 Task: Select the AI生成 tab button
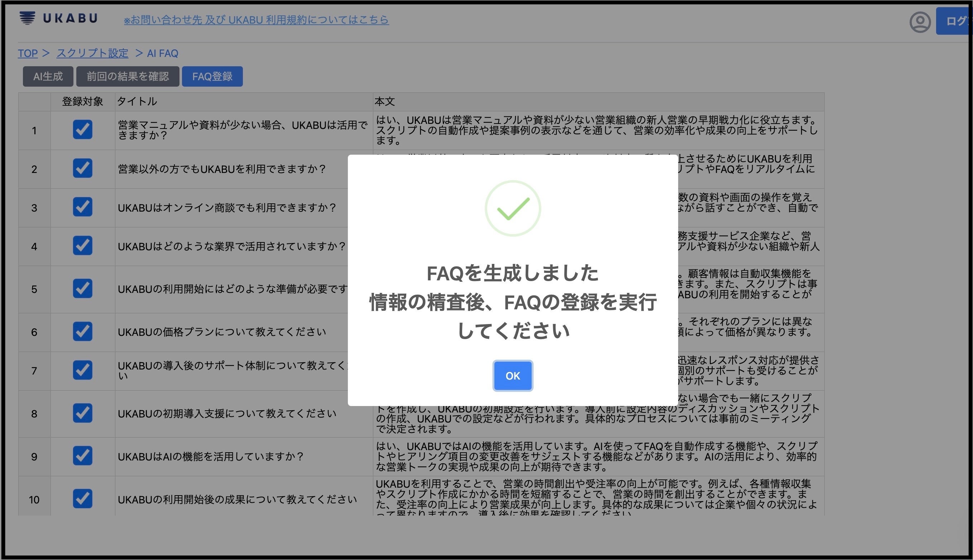[48, 77]
